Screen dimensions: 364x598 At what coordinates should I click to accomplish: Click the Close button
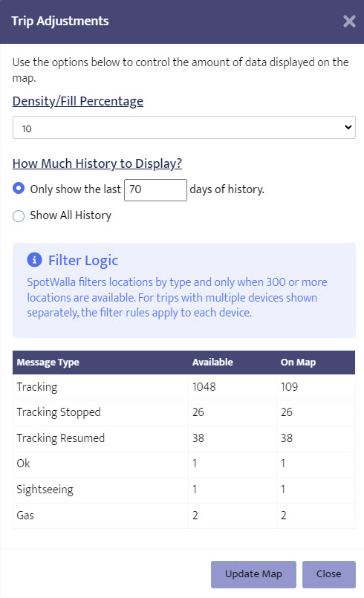pos(329,574)
